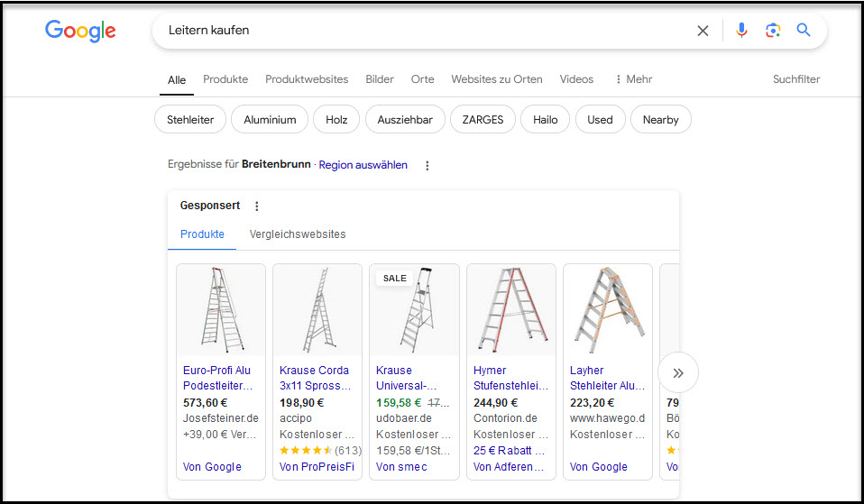The height and width of the screenshot is (504, 864).
Task: Click the Von smec link
Action: [401, 467]
